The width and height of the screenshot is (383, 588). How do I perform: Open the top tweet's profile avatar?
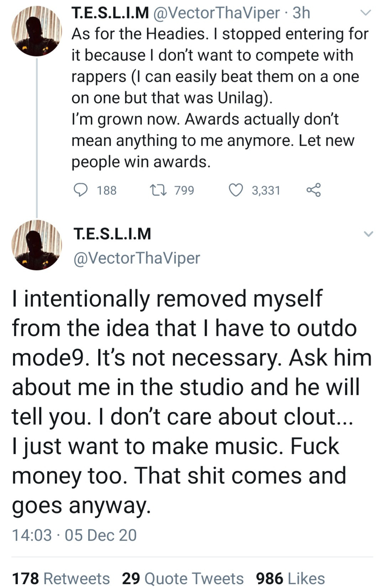pos(37,31)
